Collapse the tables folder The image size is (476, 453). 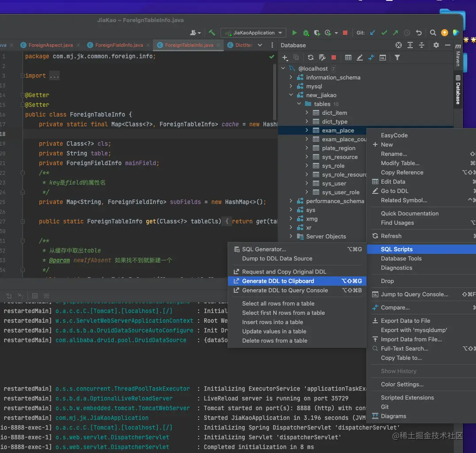[x=299, y=104]
